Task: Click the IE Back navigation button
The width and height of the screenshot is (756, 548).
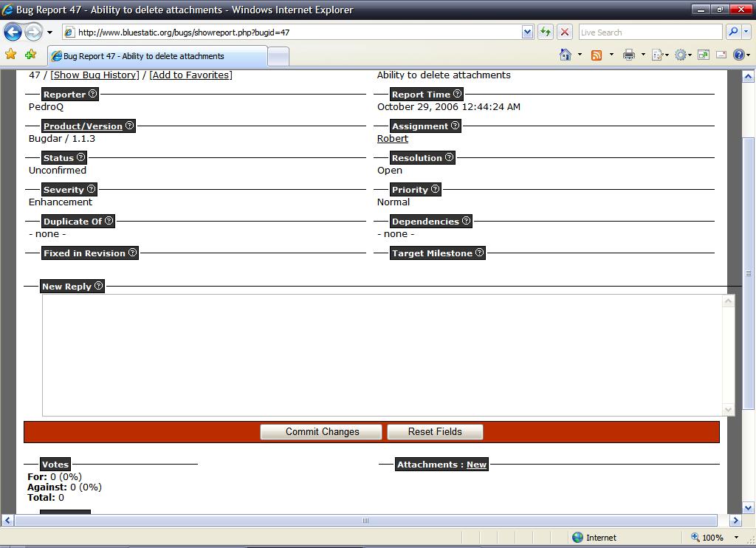Action: click(x=13, y=32)
